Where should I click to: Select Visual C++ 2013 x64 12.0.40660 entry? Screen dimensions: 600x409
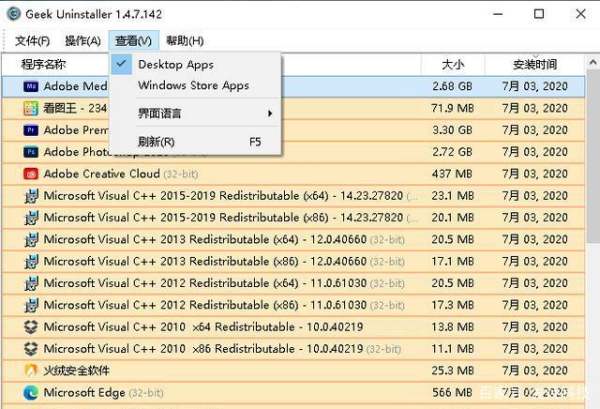(x=205, y=240)
